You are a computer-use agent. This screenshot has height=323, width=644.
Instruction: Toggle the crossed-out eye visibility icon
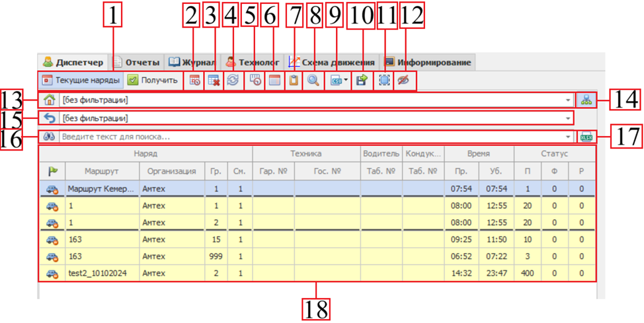click(404, 81)
